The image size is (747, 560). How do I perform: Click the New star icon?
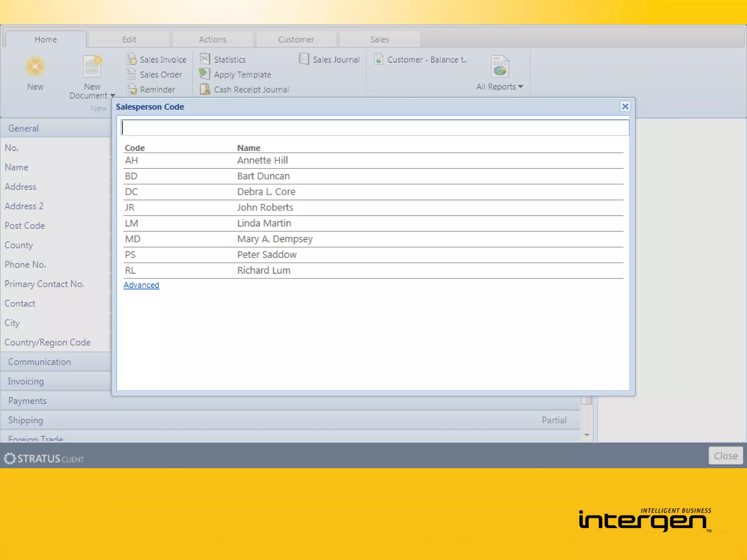coord(35,66)
